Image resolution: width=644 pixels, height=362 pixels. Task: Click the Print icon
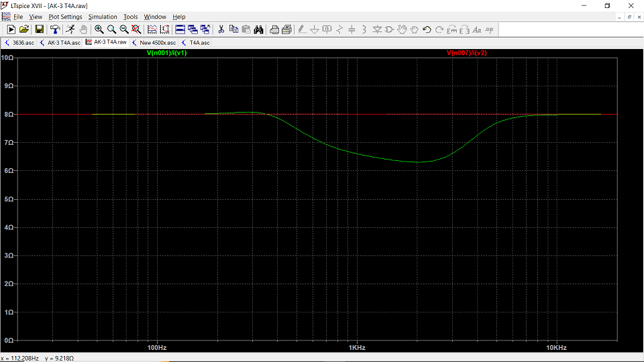[x=274, y=29]
